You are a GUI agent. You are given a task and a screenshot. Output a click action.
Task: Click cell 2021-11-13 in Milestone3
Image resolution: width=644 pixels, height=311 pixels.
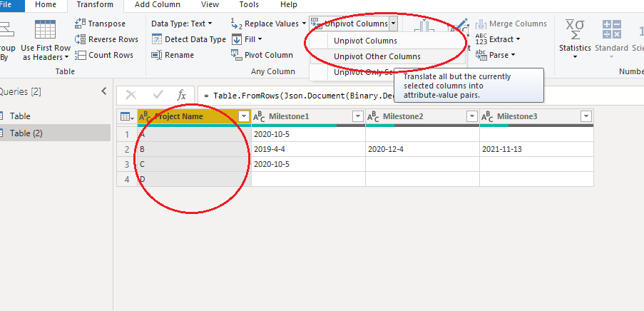tap(536, 149)
